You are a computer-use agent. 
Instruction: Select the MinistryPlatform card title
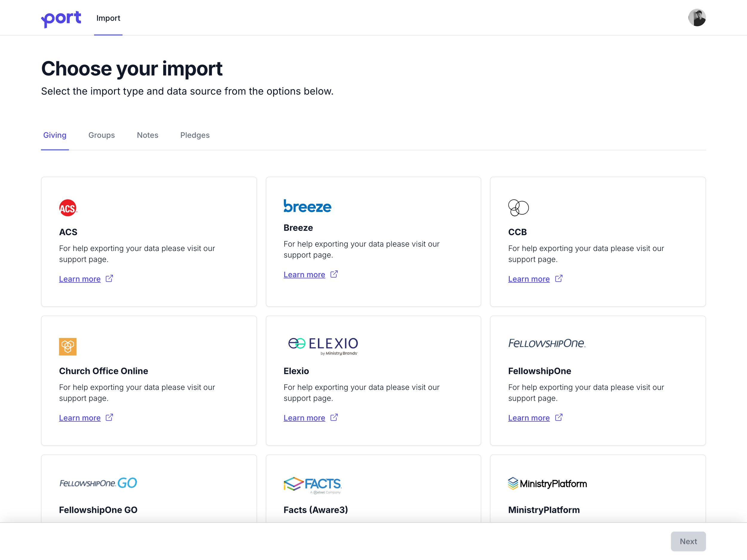pyautogui.click(x=544, y=510)
